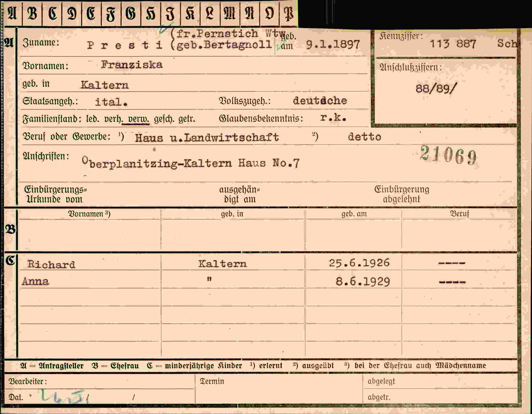Click the 'Familienstand:' label
The width and height of the screenshot is (532, 414).
click(52, 119)
